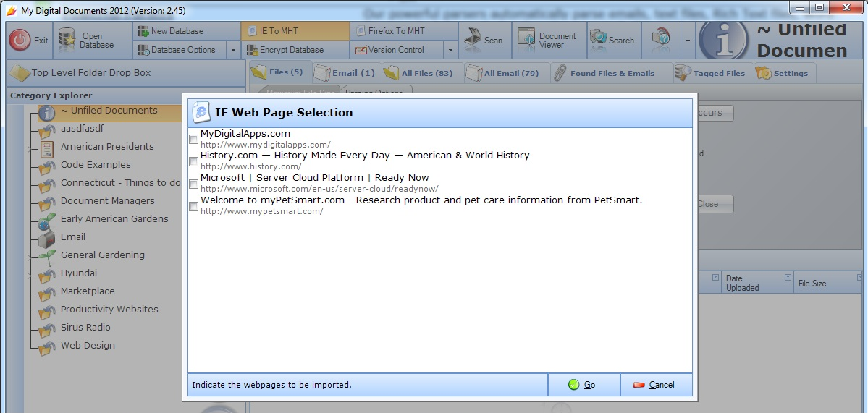Select Early American Gardens category
868x413 pixels.
(x=114, y=219)
